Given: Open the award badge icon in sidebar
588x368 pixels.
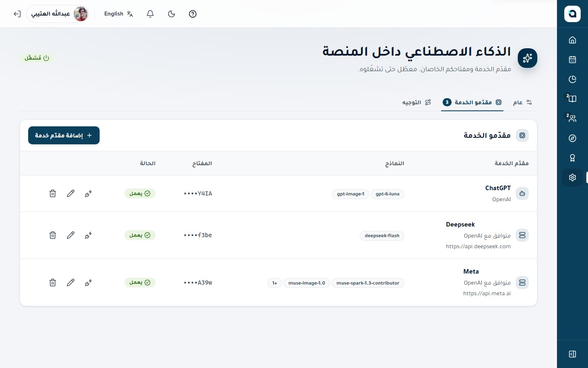Looking at the screenshot, I should point(572,158).
